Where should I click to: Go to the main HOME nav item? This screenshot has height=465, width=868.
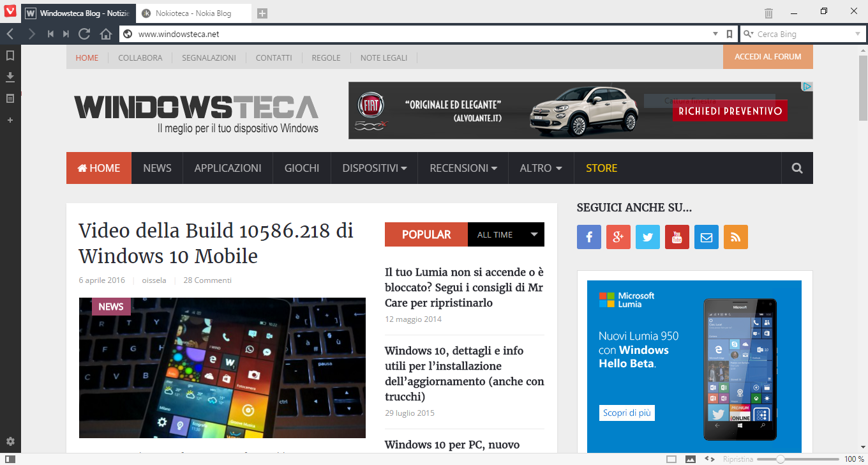[99, 168]
